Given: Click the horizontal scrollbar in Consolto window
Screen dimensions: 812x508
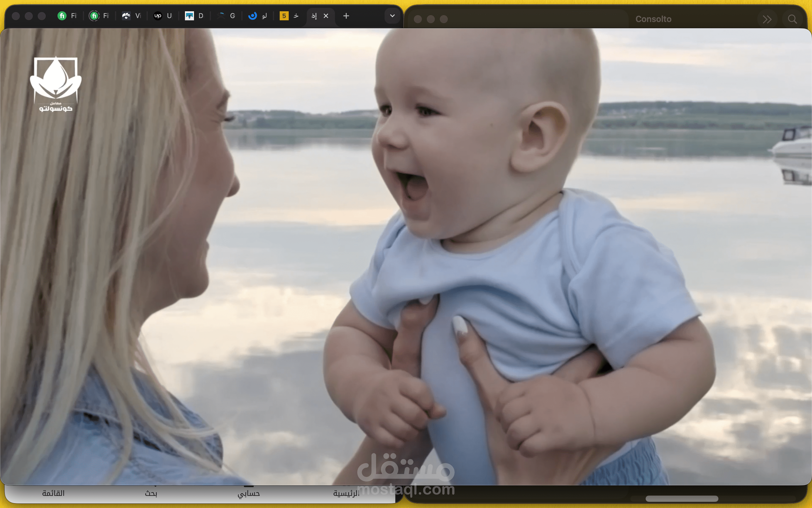Looking at the screenshot, I should [682, 499].
